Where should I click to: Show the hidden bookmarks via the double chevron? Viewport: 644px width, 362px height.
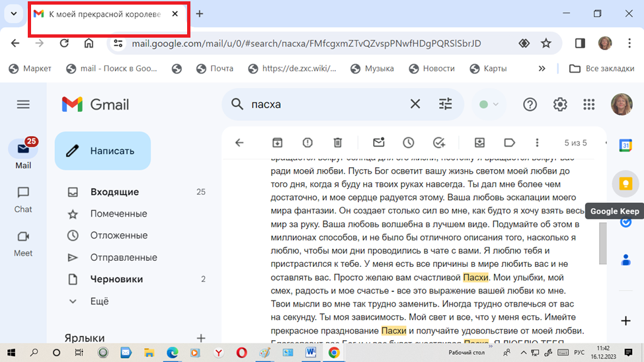[x=542, y=69]
